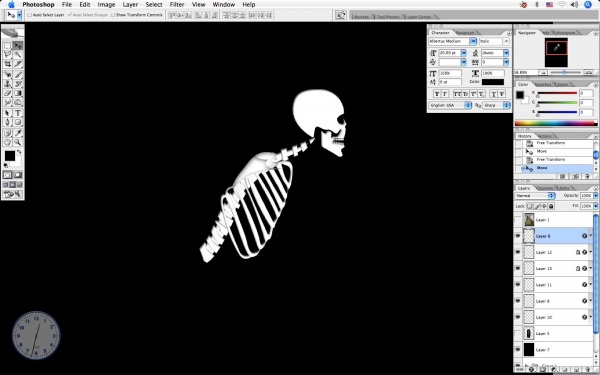Hide Layer 6 with its eye icon
This screenshot has width=600, height=375.
coord(518,236)
